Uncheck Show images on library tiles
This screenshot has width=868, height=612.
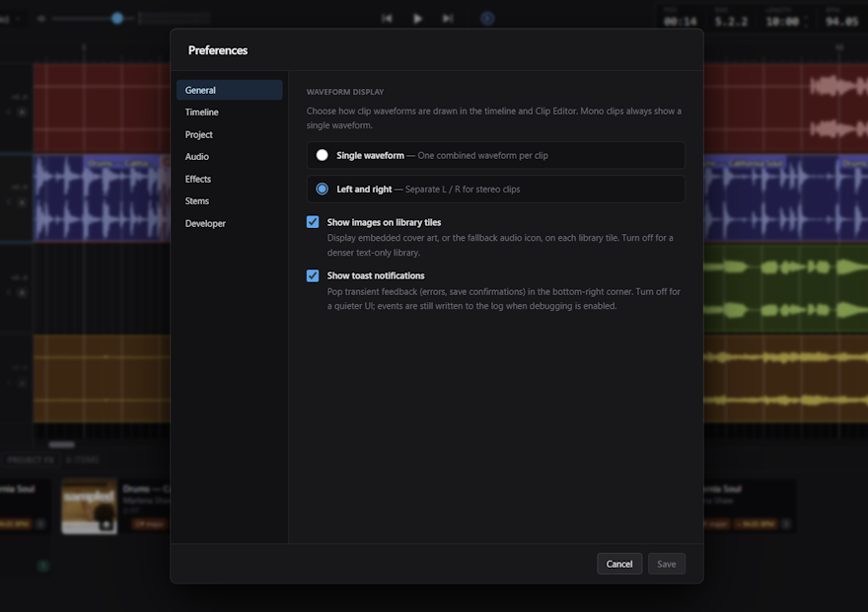(x=313, y=222)
